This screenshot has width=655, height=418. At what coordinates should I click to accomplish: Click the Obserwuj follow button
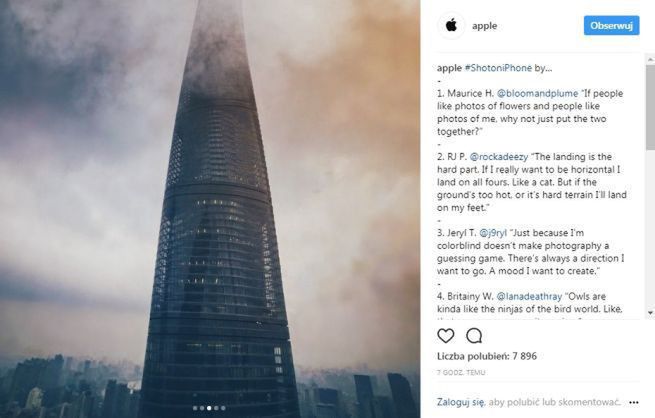tap(612, 26)
